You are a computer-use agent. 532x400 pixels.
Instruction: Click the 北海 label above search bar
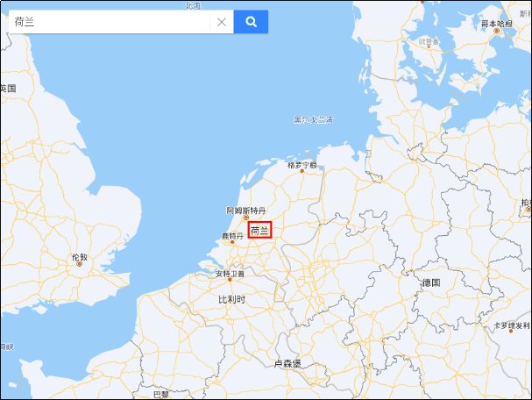point(193,5)
